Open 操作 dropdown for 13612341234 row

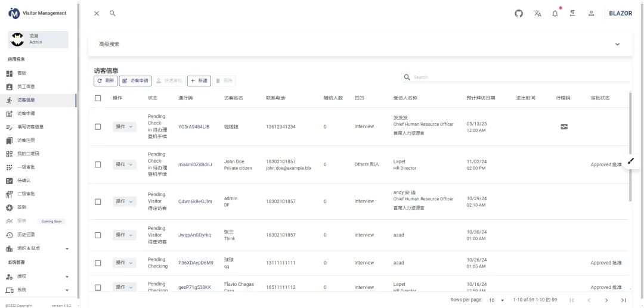125,127
